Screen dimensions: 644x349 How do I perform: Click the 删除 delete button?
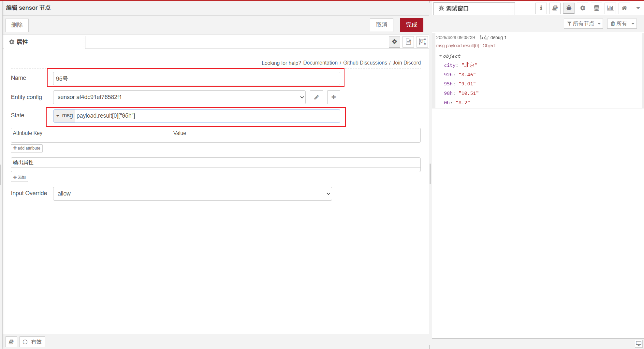tap(17, 25)
